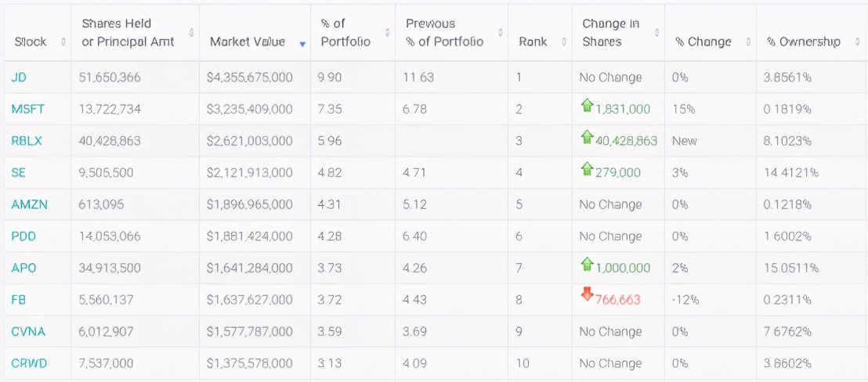Sort by Market Value column header
This screenshot has height=382, width=868.
248,42
